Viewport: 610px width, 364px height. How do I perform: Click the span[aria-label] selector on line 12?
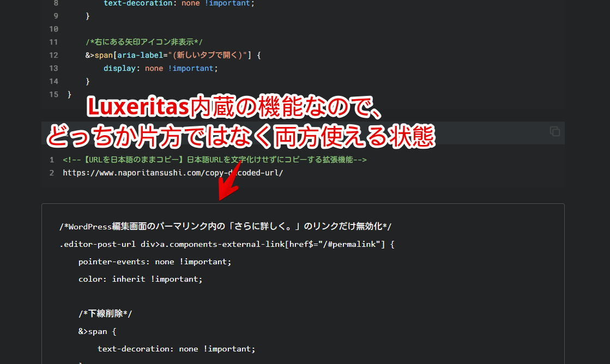(x=173, y=55)
